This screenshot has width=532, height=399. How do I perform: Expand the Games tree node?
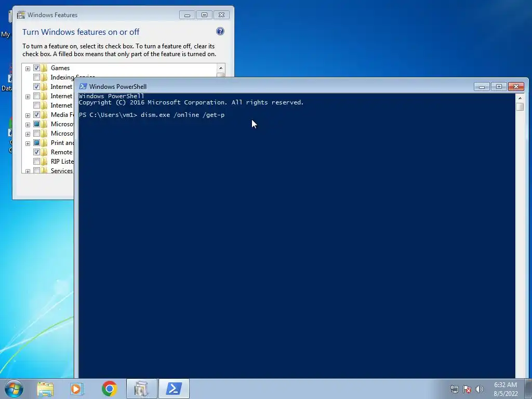tap(28, 69)
